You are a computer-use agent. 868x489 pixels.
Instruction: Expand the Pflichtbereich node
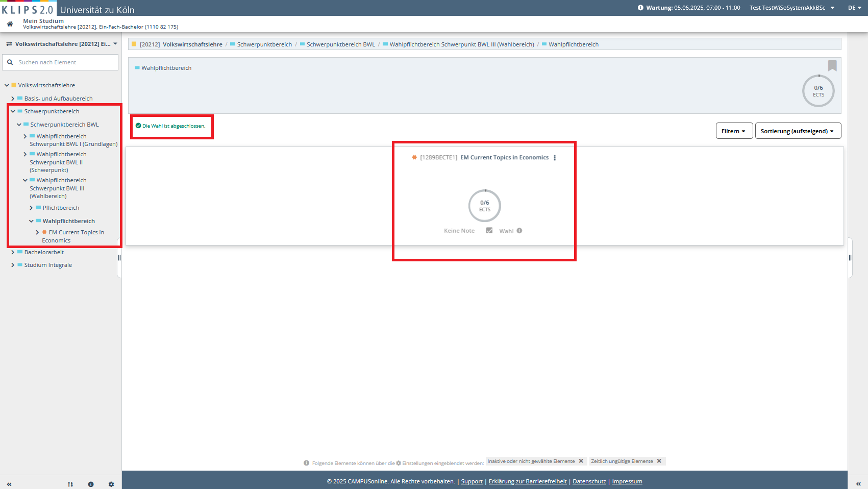pos(31,208)
